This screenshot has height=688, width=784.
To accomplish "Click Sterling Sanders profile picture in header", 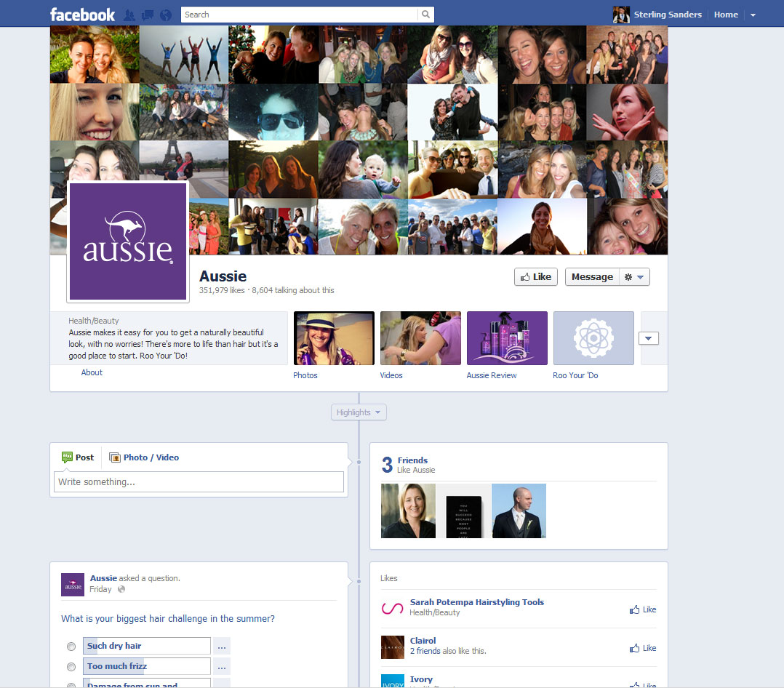I will coord(621,15).
